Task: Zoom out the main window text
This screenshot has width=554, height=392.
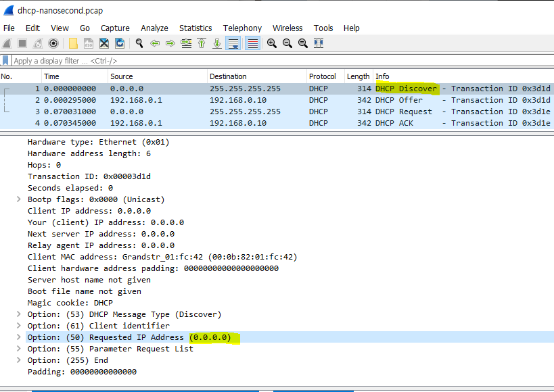Action: click(x=287, y=43)
